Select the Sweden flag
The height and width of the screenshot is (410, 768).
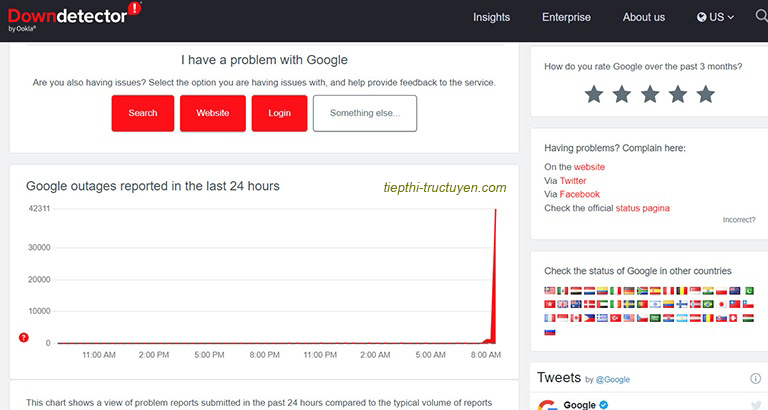[x=629, y=304]
